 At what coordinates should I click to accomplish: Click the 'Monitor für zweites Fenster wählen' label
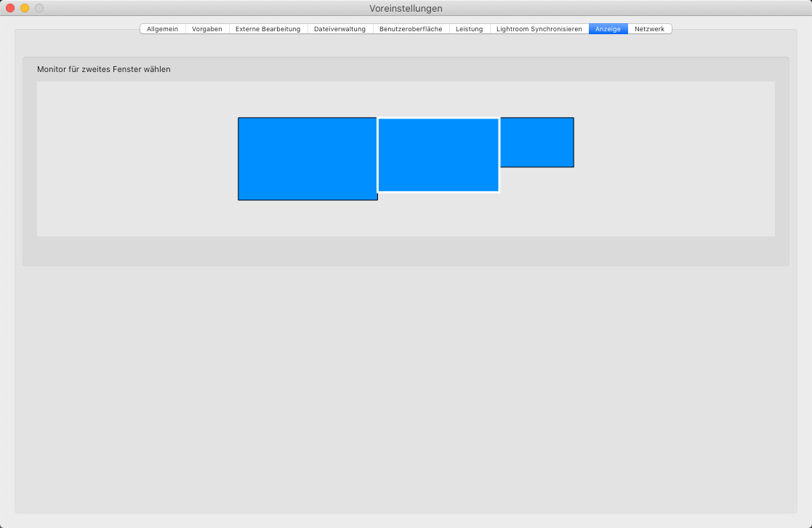click(x=104, y=69)
